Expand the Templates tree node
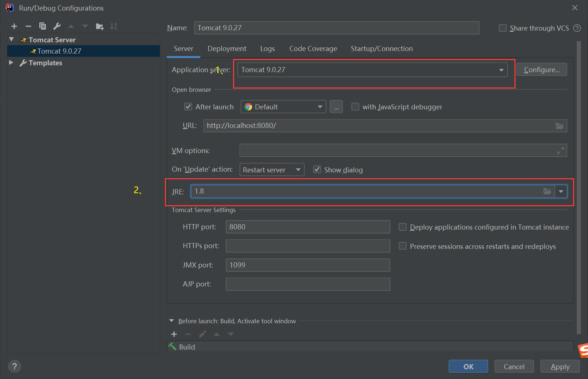Screen dimensions: 588x379 pyautogui.click(x=11, y=63)
